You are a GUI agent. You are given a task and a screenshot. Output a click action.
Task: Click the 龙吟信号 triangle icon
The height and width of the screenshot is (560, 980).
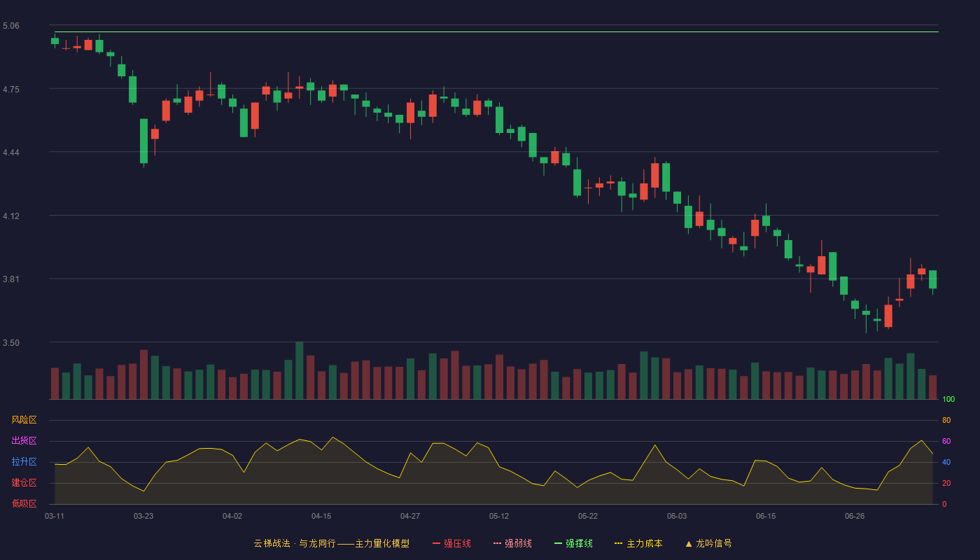point(688,543)
